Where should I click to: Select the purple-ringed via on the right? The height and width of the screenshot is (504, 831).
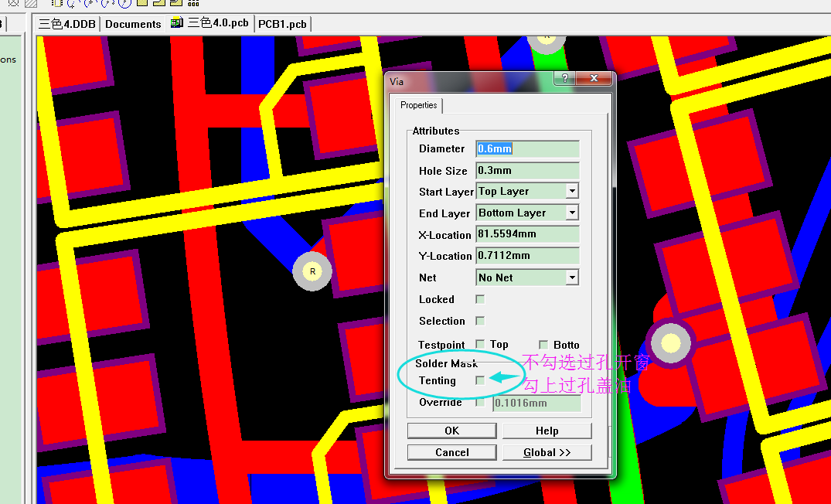(671, 342)
